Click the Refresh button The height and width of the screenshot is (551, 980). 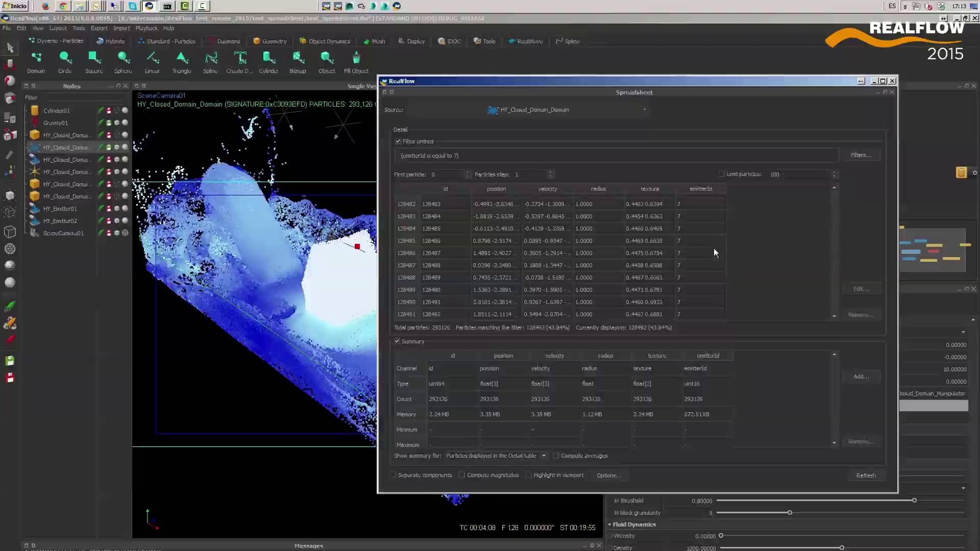point(866,475)
